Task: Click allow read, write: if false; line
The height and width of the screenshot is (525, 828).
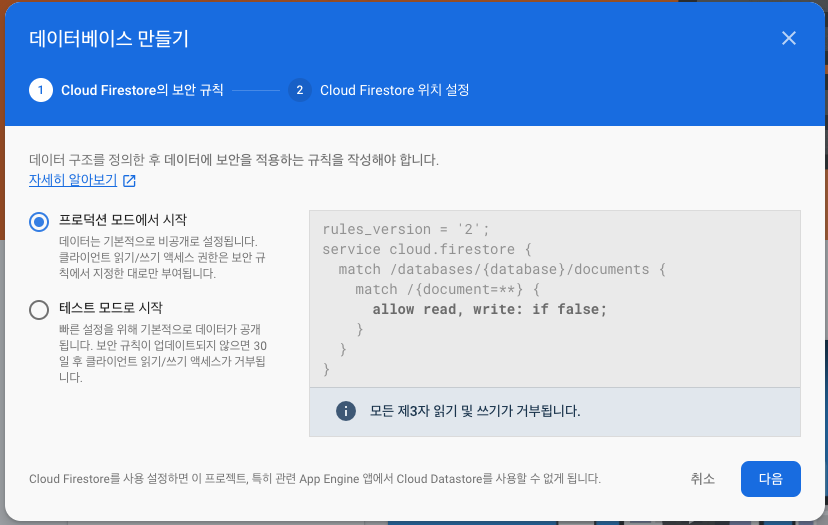Action: 490,310
